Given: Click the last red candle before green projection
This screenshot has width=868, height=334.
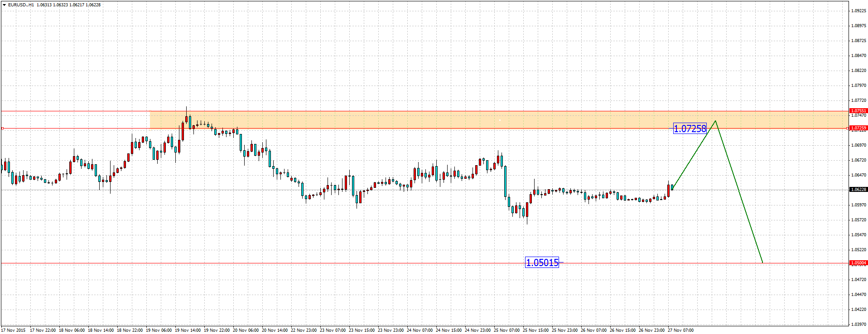Looking at the screenshot, I should tap(668, 191).
